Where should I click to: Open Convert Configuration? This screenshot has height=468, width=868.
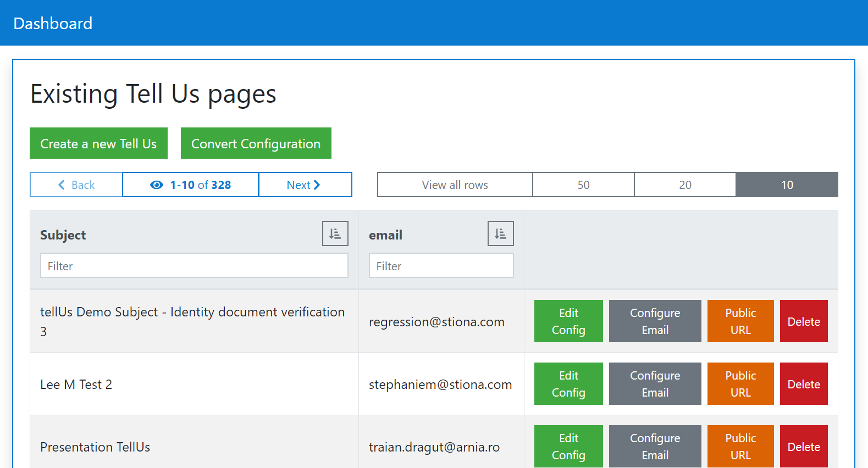256,144
